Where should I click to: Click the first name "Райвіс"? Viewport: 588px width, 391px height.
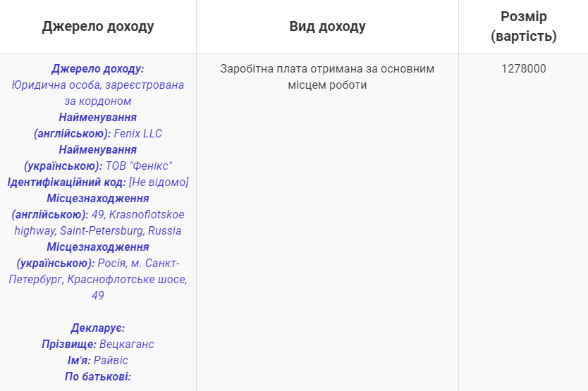coord(111,361)
